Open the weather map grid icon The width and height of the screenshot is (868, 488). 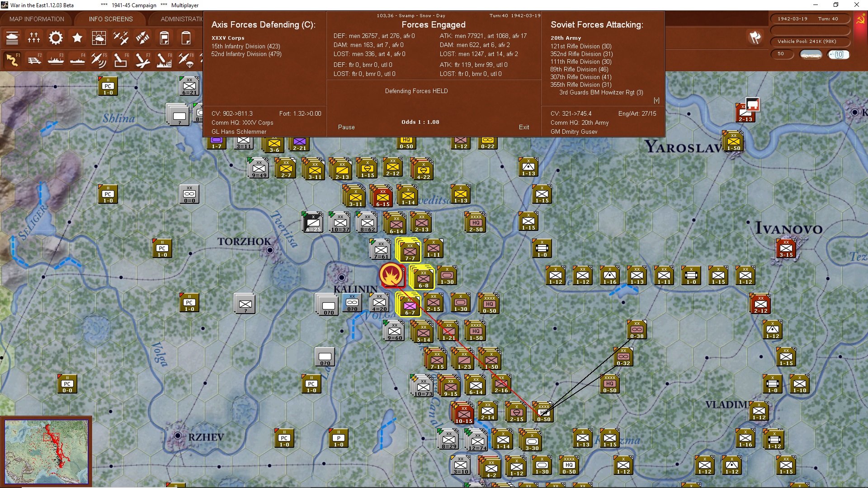tap(99, 38)
